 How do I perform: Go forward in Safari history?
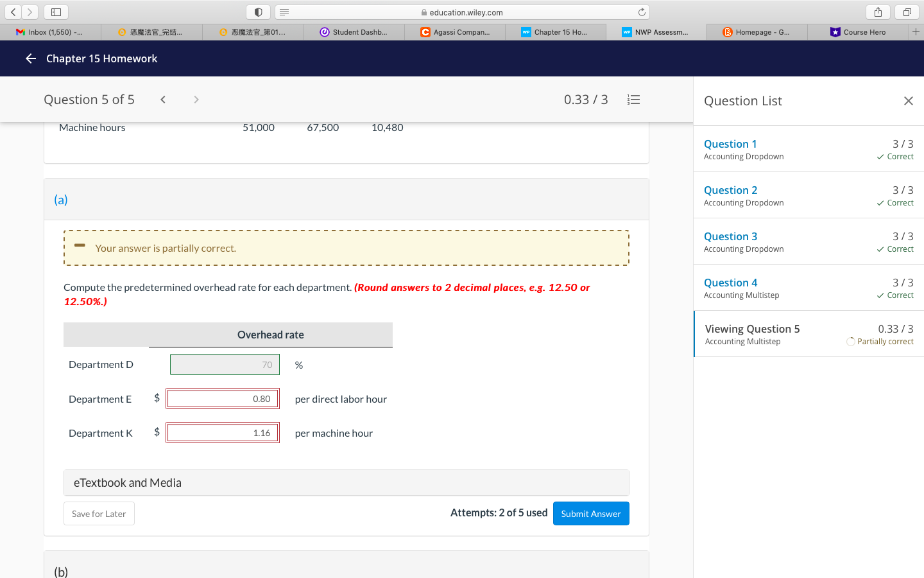click(x=30, y=12)
